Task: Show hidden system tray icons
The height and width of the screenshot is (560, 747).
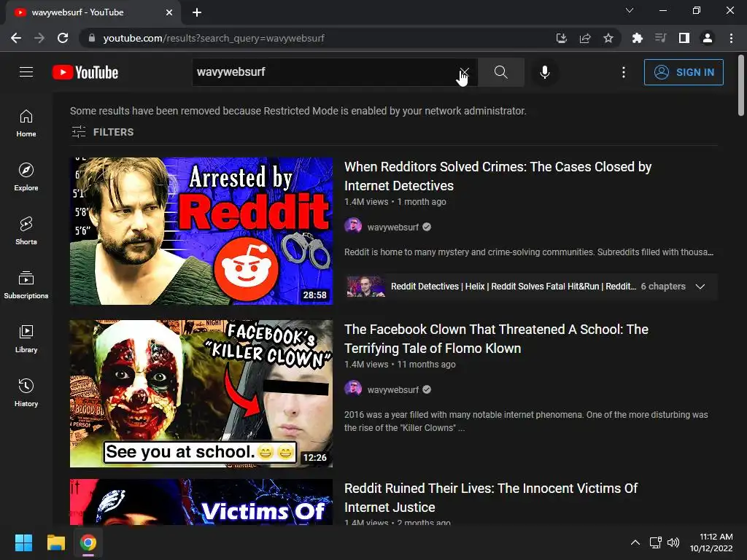Action: [635, 542]
